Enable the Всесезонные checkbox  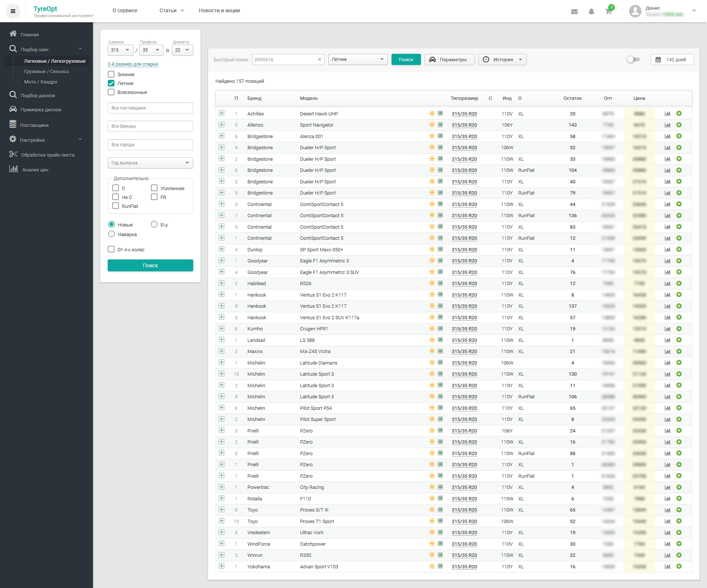(x=111, y=92)
